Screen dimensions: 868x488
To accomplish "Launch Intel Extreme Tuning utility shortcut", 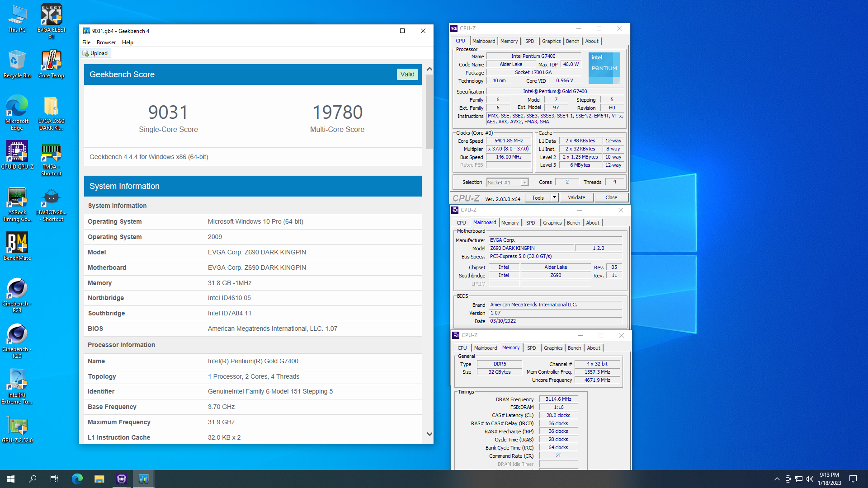I will [x=17, y=387].
